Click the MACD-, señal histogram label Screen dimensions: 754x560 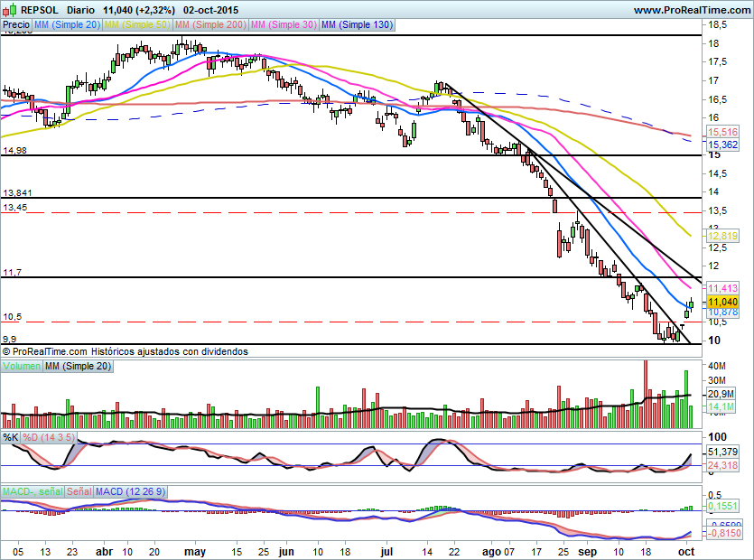click(33, 491)
